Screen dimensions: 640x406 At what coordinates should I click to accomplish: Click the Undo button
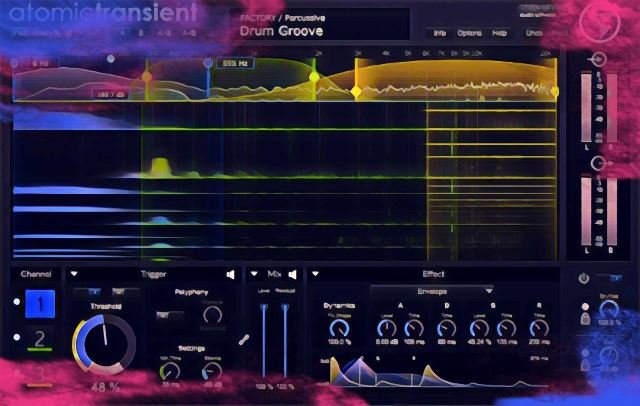(534, 33)
